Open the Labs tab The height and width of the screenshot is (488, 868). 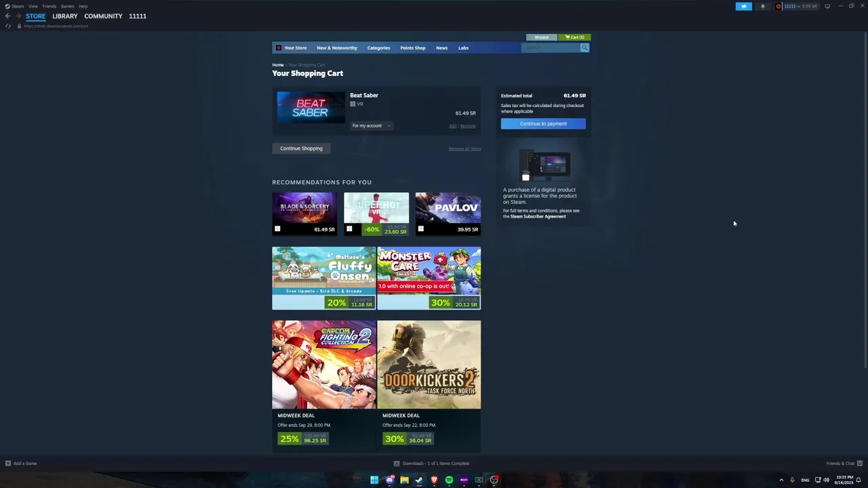click(463, 47)
